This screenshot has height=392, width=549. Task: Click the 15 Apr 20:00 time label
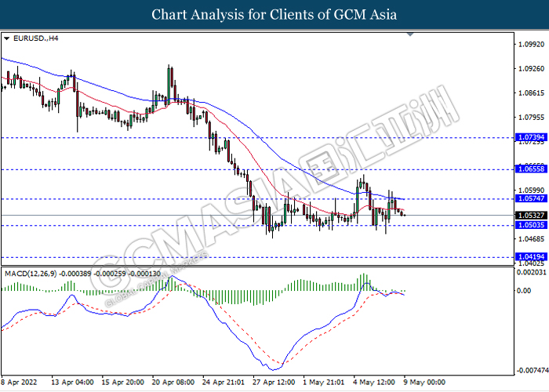(122, 382)
